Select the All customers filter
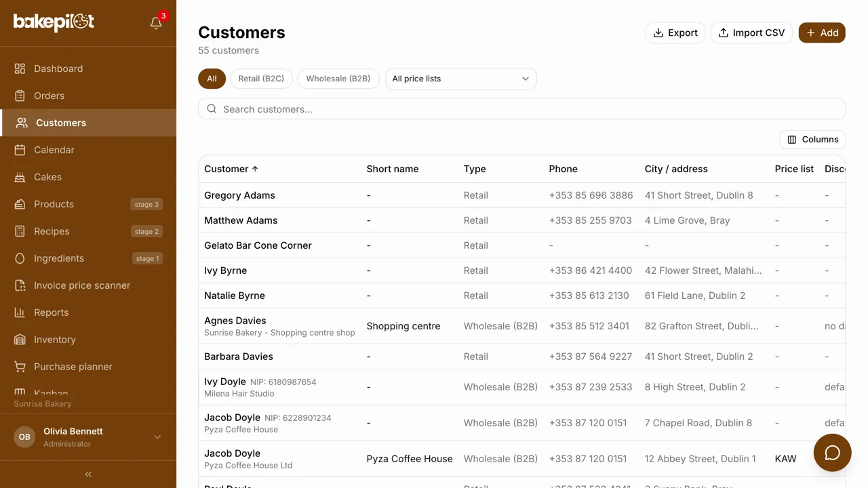The height and width of the screenshot is (488, 868). (x=212, y=79)
